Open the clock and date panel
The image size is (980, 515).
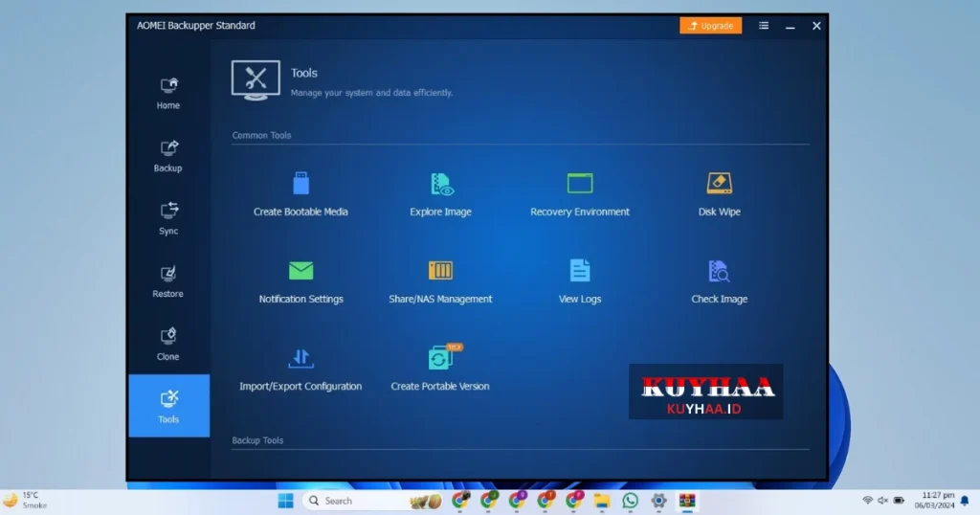coord(934,500)
